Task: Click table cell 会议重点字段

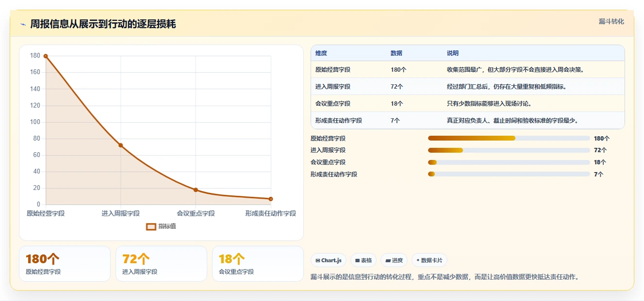Action: click(x=333, y=104)
